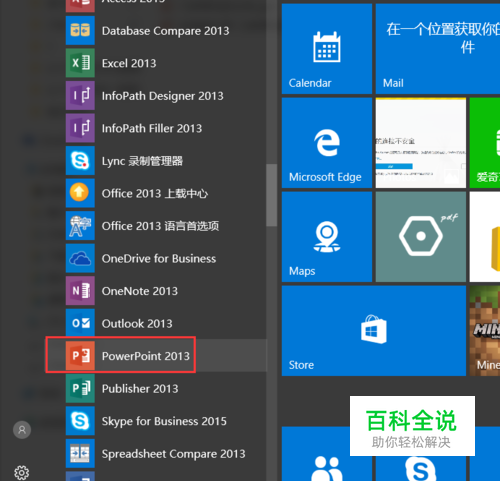Screen dimensions: 500x481
Task: Click the "OneNote 2013" label
Action: [140, 291]
